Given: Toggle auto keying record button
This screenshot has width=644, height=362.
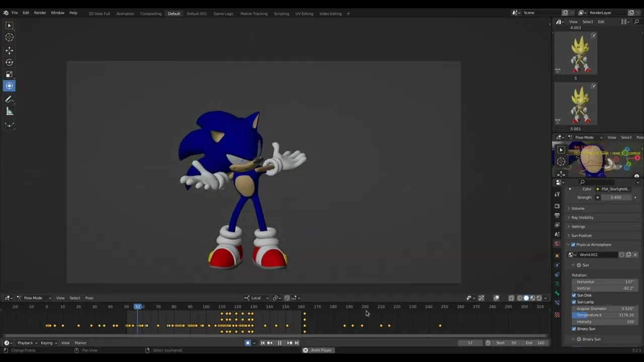Looking at the screenshot, I should pos(248,343).
